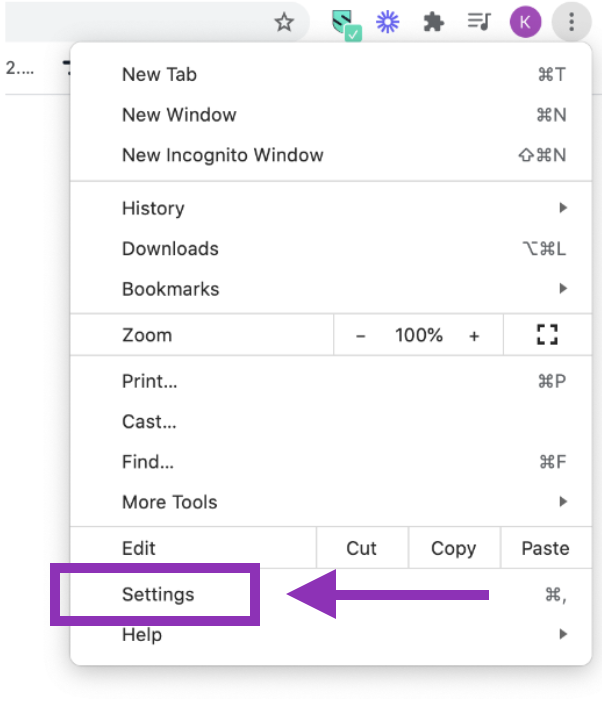Open the media controls playlist icon
602x702 pixels.
(x=479, y=22)
